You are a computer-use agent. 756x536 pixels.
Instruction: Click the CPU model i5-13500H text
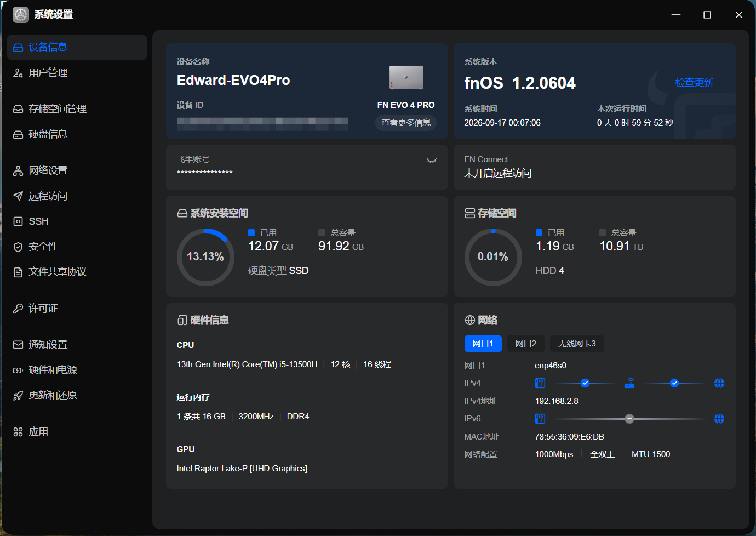coord(247,364)
